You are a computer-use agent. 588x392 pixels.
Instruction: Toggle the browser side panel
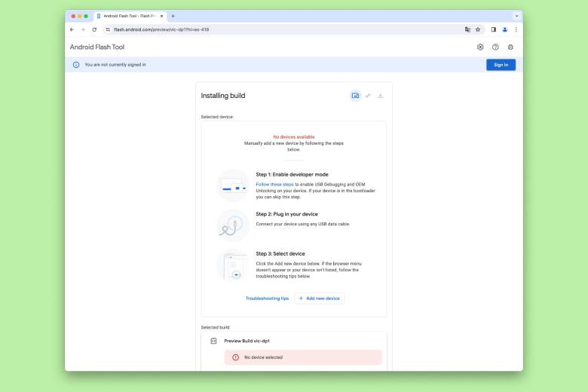pos(494,29)
